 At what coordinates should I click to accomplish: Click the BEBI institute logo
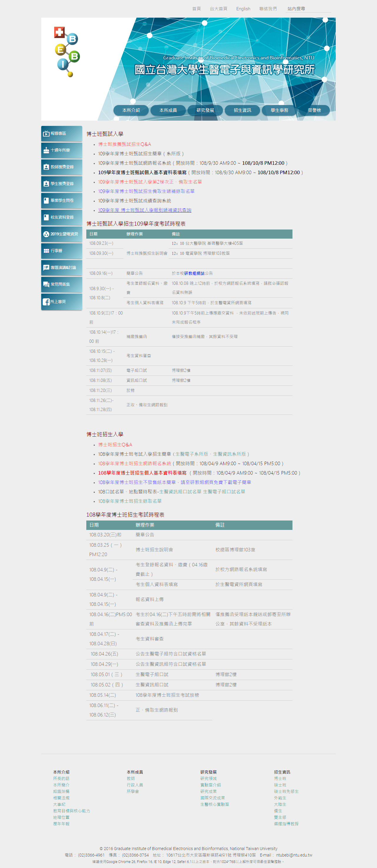(x=67, y=52)
